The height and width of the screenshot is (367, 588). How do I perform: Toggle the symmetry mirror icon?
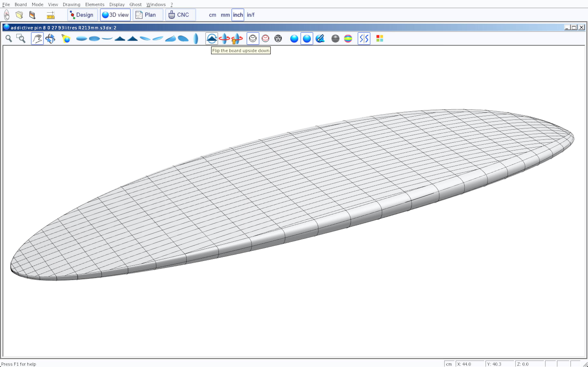[x=364, y=39]
